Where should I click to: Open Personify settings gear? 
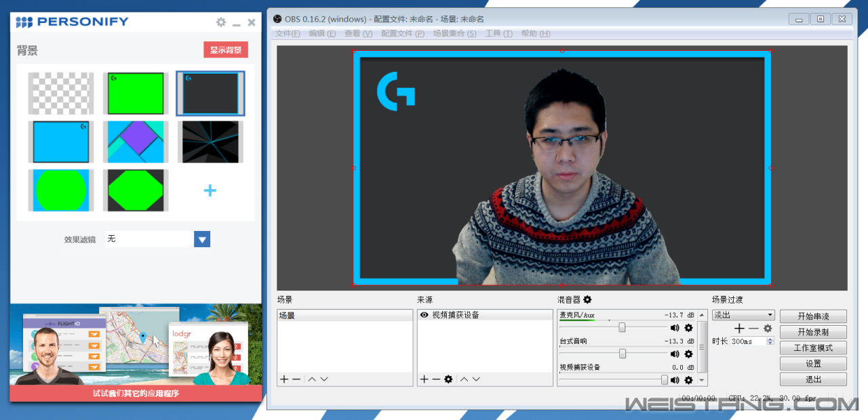pos(221,22)
